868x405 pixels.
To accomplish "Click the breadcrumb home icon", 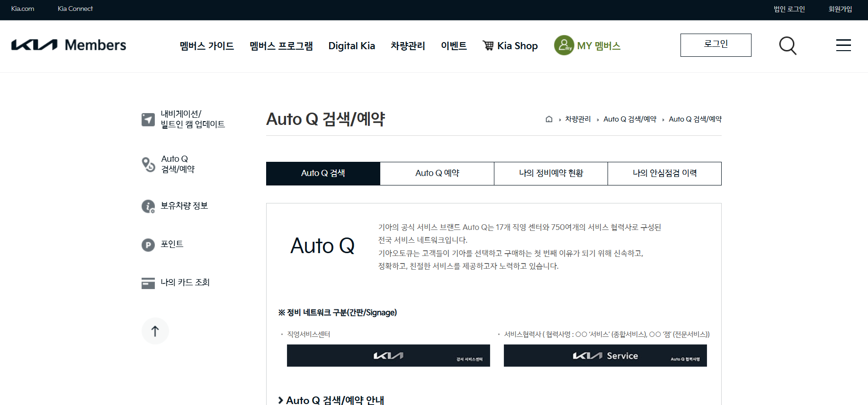I will 549,119.
